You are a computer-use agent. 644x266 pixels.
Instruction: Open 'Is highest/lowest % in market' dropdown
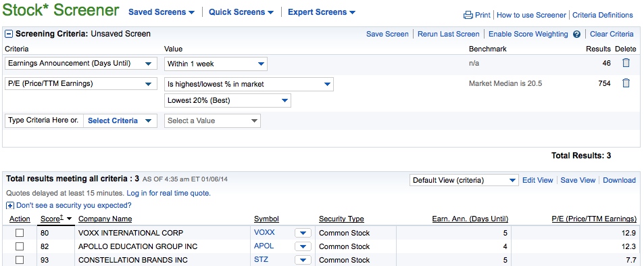[249, 85]
